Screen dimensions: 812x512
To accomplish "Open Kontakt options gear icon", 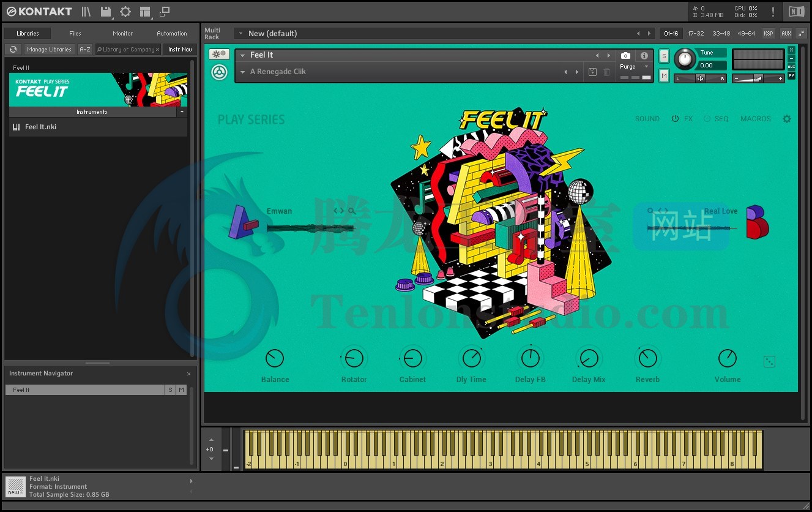I will pos(125,12).
